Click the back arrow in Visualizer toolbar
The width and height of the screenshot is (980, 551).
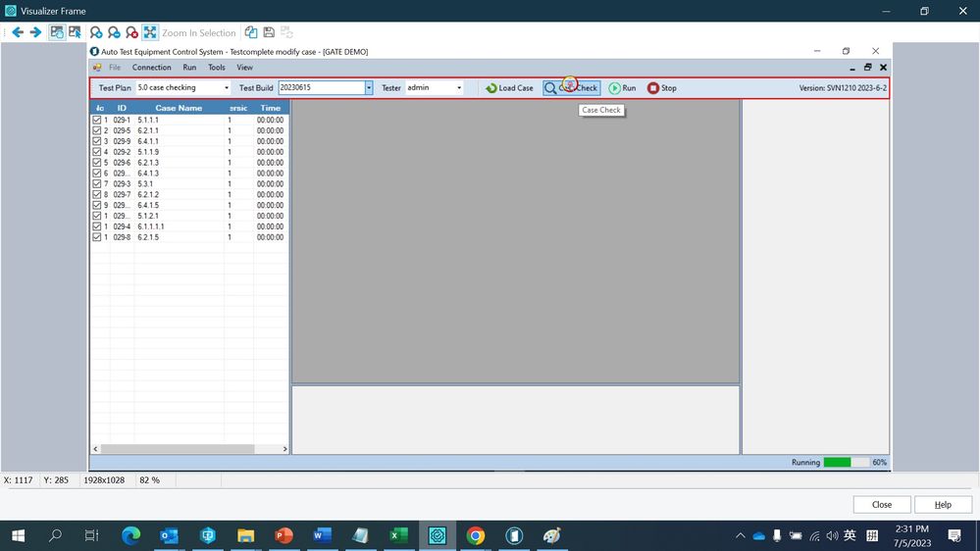click(18, 32)
